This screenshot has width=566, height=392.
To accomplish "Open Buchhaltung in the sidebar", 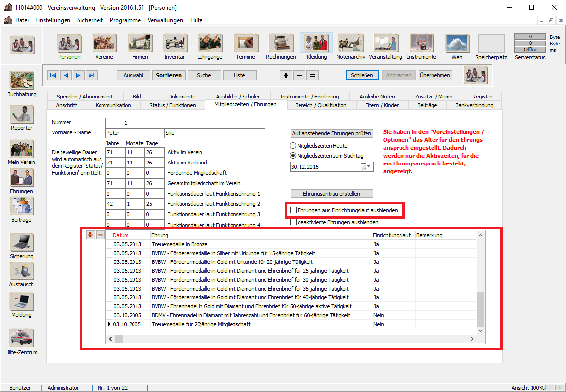I will tap(22, 81).
